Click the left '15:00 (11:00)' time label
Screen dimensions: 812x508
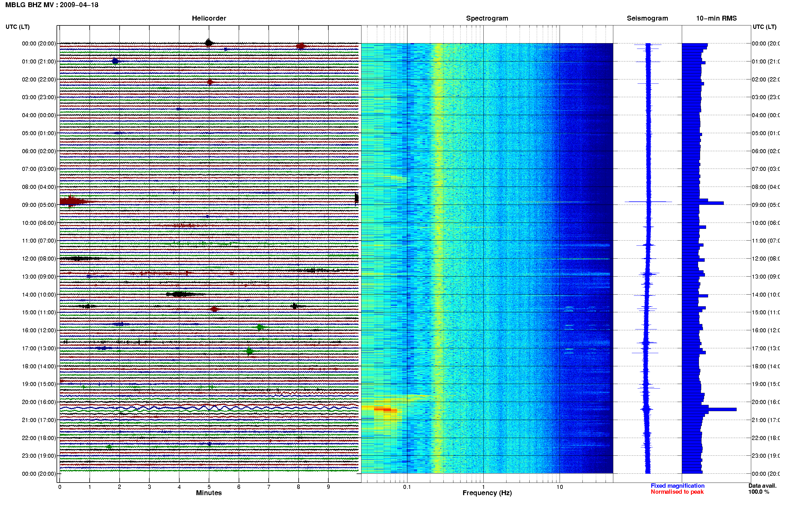coord(39,312)
